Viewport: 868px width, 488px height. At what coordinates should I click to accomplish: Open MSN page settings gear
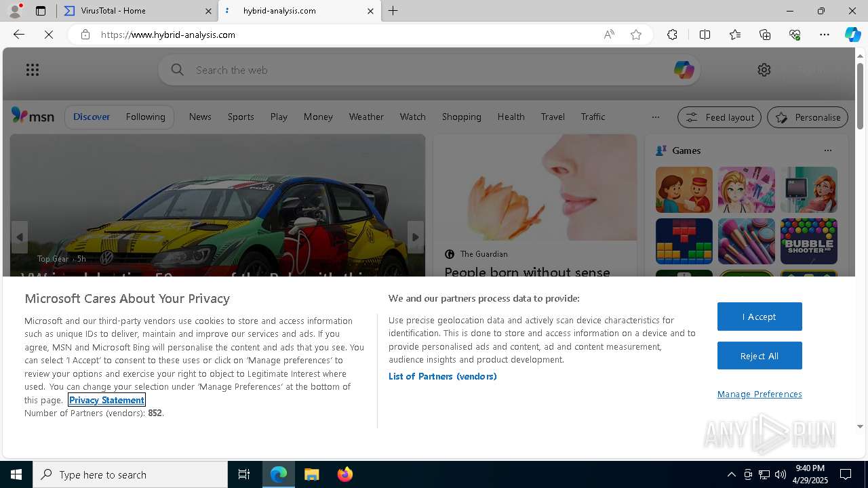(764, 70)
